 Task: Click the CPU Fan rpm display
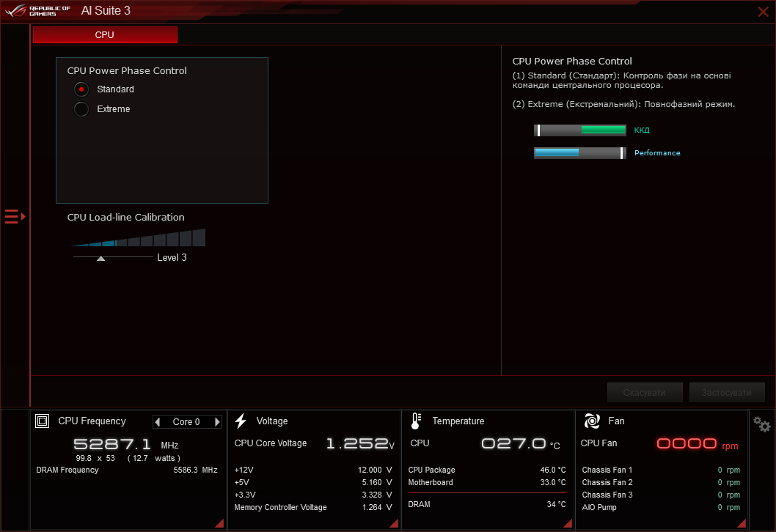point(687,443)
